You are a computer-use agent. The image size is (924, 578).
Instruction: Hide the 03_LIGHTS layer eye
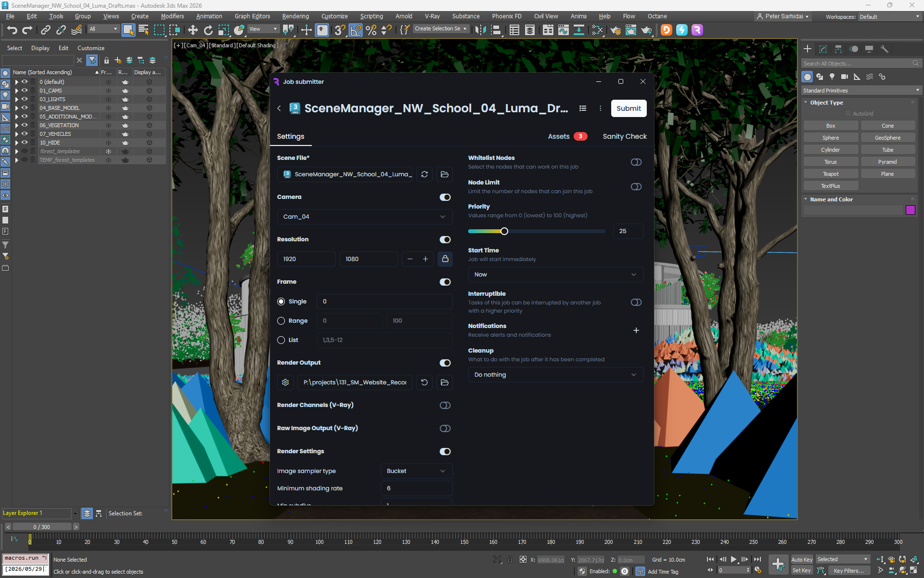click(x=25, y=99)
